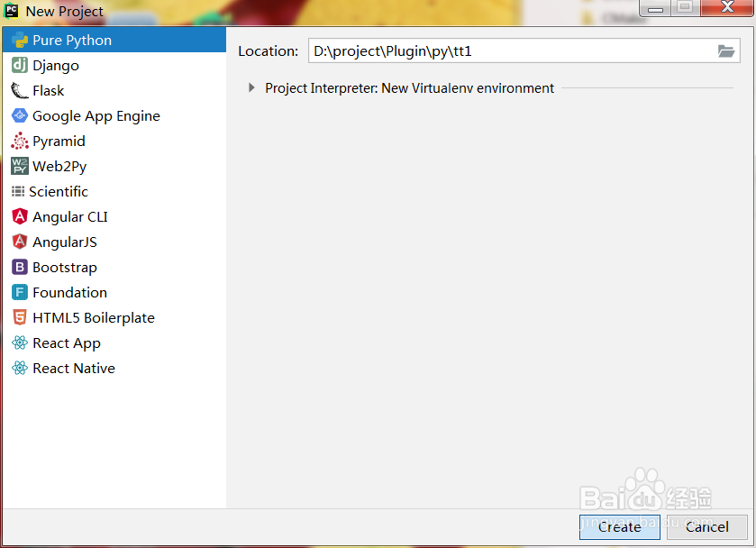Click the AngularJS icon
Viewport: 756px width, 548px height.
click(20, 242)
